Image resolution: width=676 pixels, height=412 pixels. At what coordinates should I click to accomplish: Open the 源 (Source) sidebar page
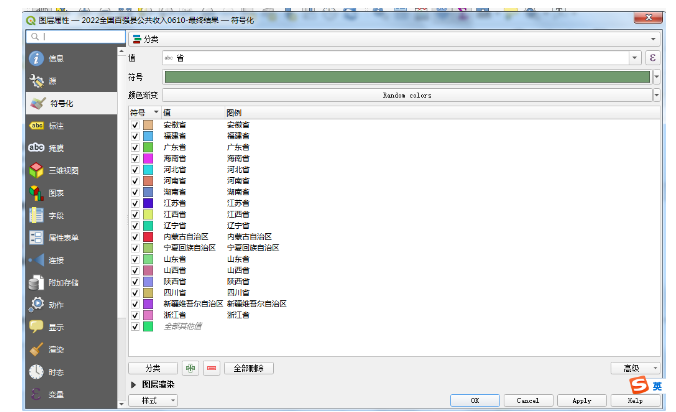[71, 81]
